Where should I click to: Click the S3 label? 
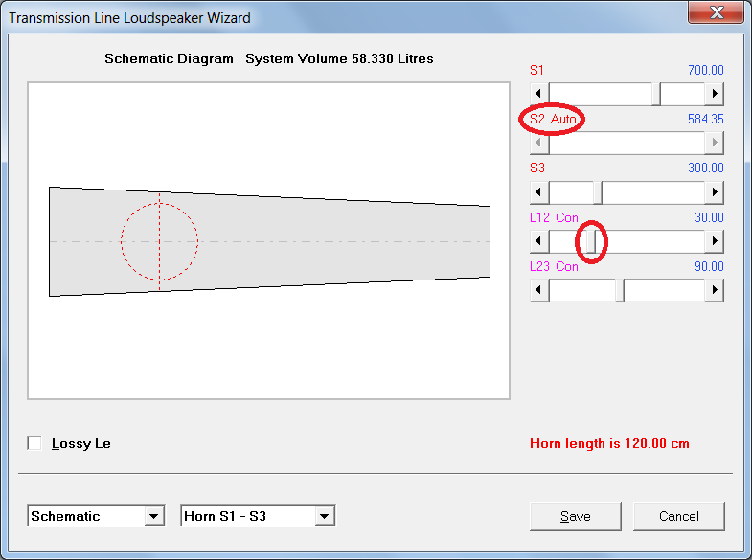537,168
